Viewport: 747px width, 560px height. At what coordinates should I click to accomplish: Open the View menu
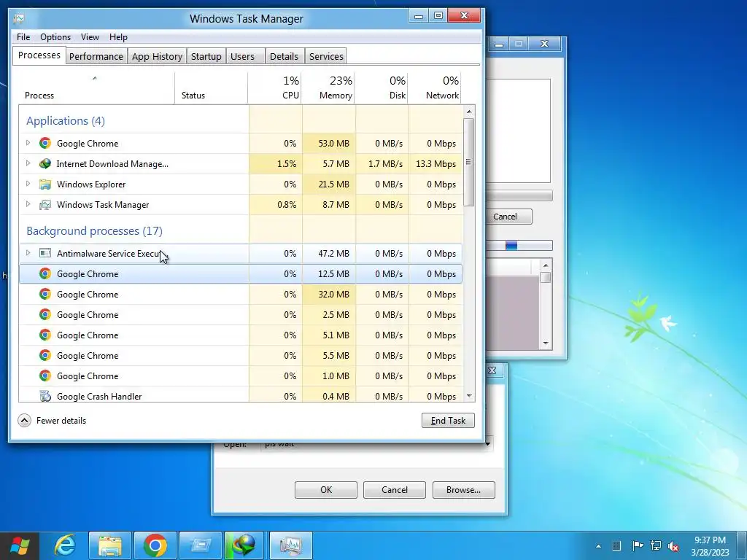90,37
